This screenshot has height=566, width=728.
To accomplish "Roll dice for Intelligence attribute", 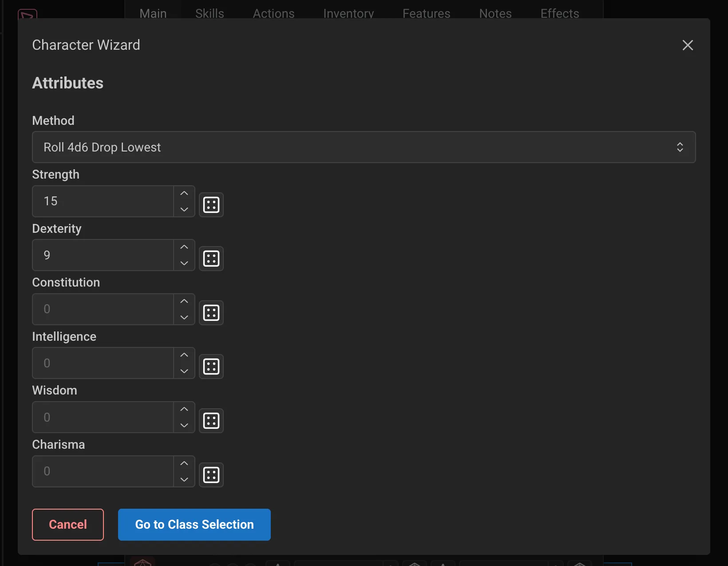I will point(211,366).
